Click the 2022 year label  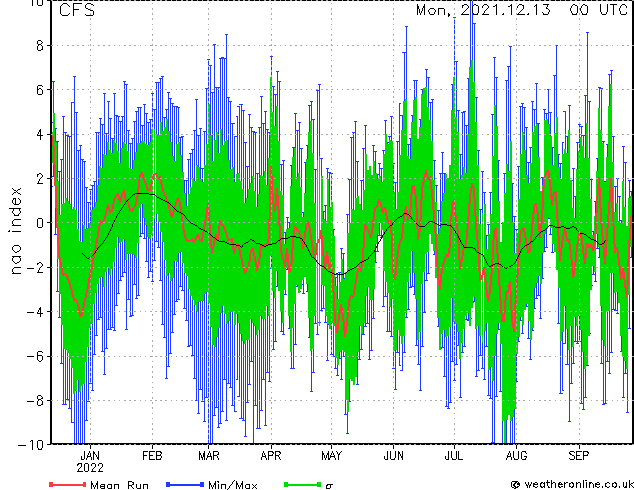tap(90, 468)
